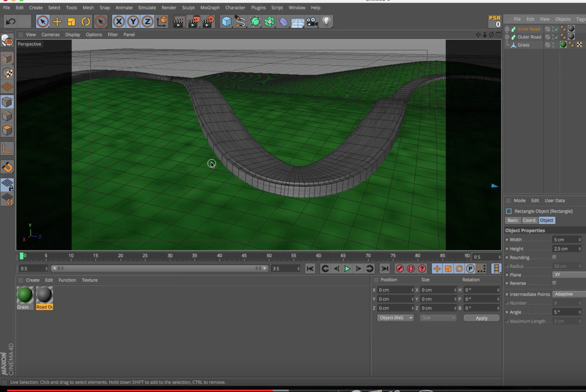Switch to the Basic tab
Image resolution: width=586 pixels, height=392 pixels.
[513, 220]
